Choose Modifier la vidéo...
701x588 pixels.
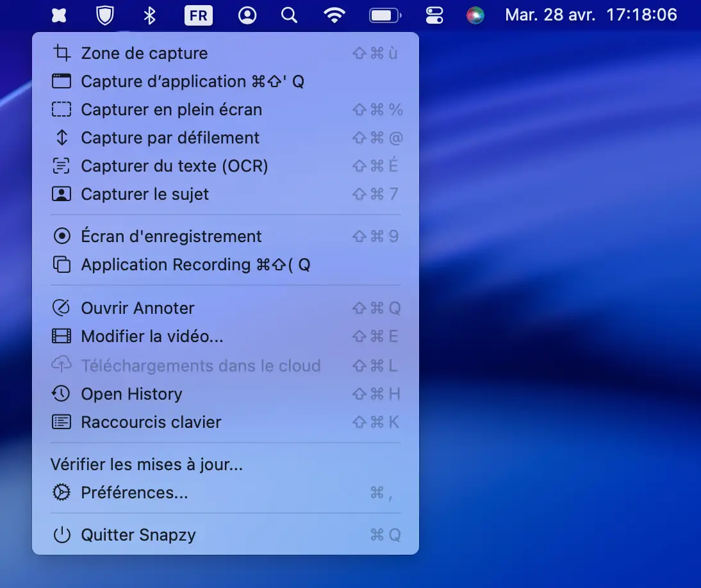coord(226,336)
